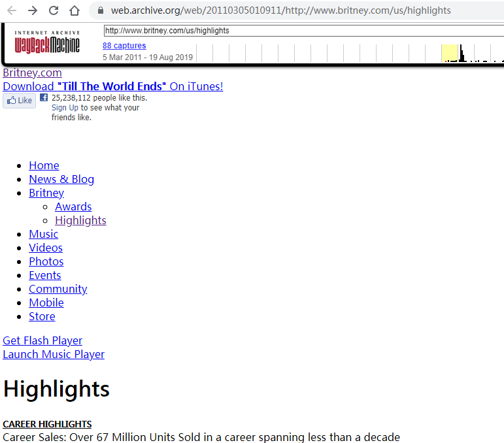Reload the page with refresh icon
The width and height of the screenshot is (504, 443).
(54, 10)
